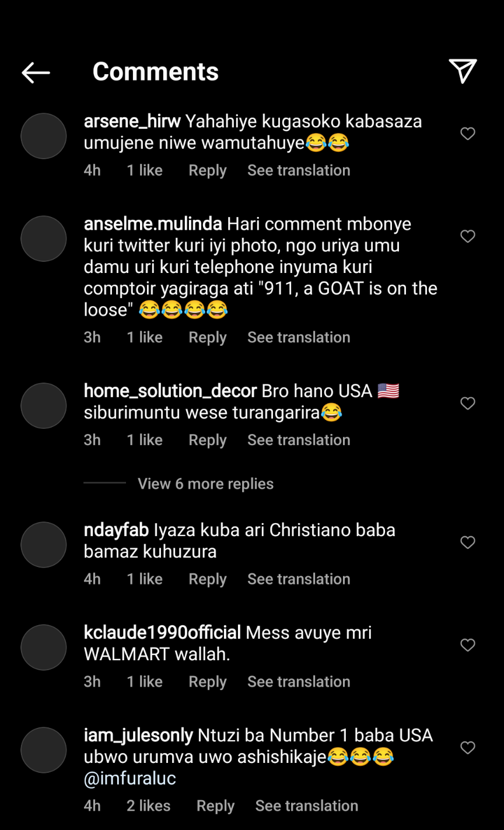Go back using the left arrow
Screen dimensions: 504x830
pyautogui.click(x=36, y=72)
